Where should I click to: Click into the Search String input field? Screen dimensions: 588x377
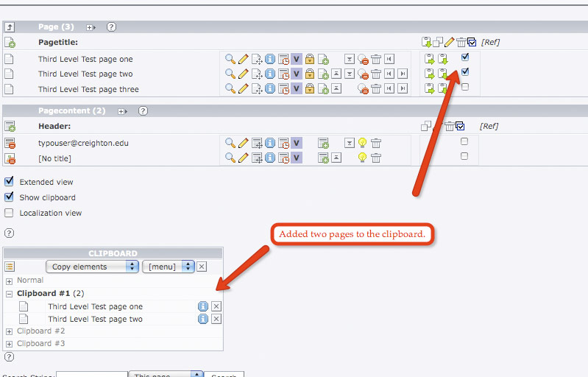point(91,375)
